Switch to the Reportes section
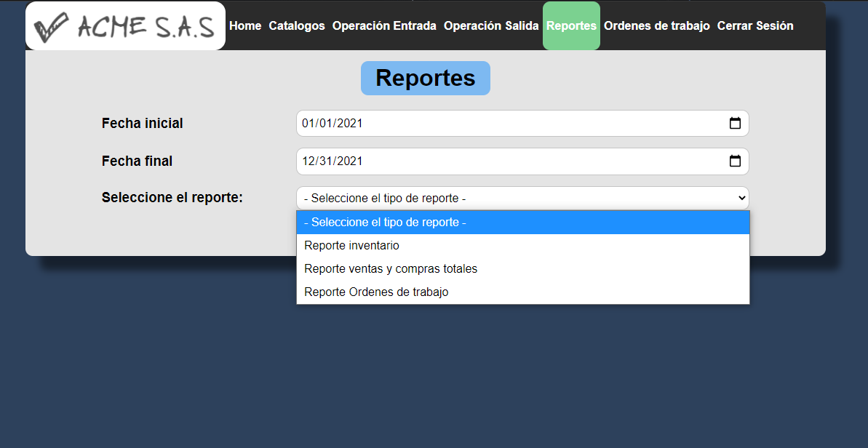This screenshot has width=868, height=448. pos(571,25)
